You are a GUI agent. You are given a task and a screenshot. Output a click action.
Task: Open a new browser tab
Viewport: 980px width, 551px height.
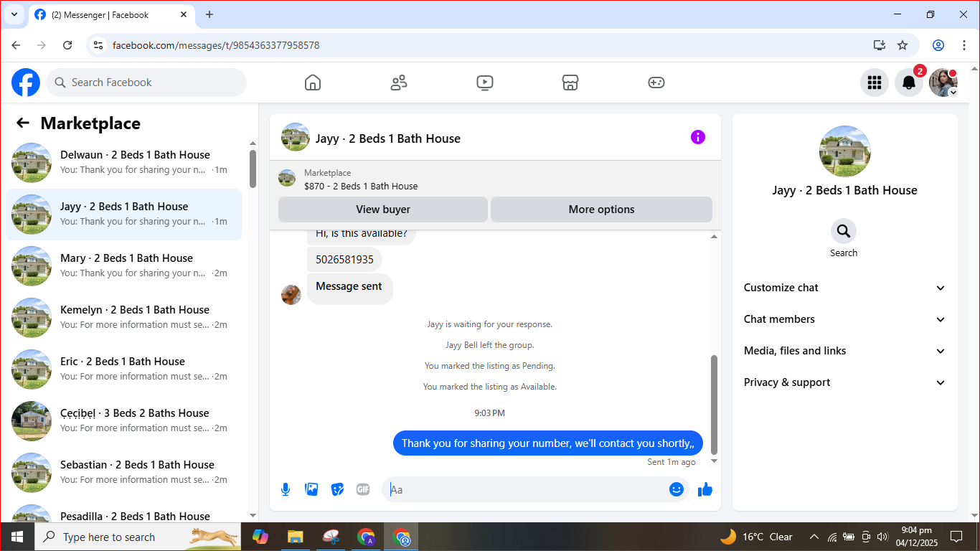[209, 14]
